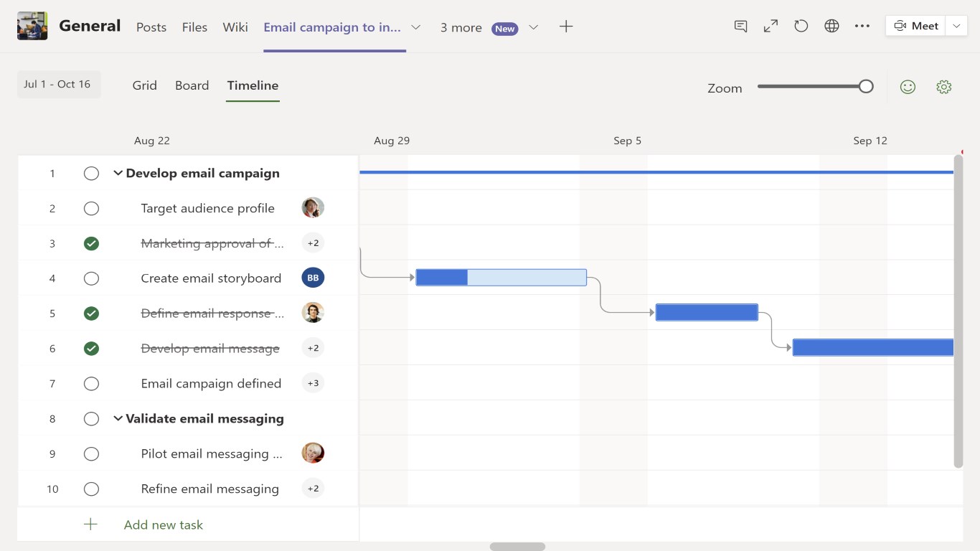
Task: Open the conversation chat icon
Action: click(741, 27)
